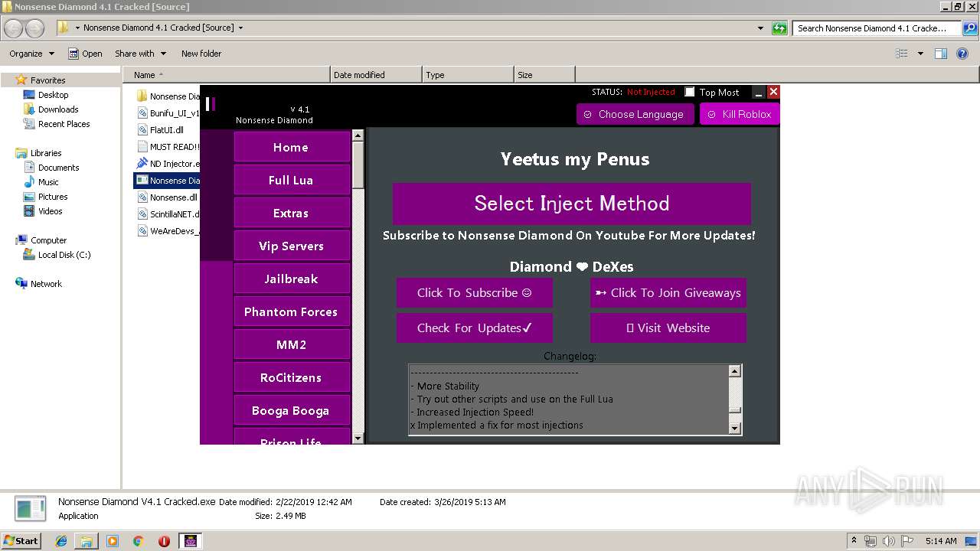Click the address bar refresh icon

tap(779, 28)
